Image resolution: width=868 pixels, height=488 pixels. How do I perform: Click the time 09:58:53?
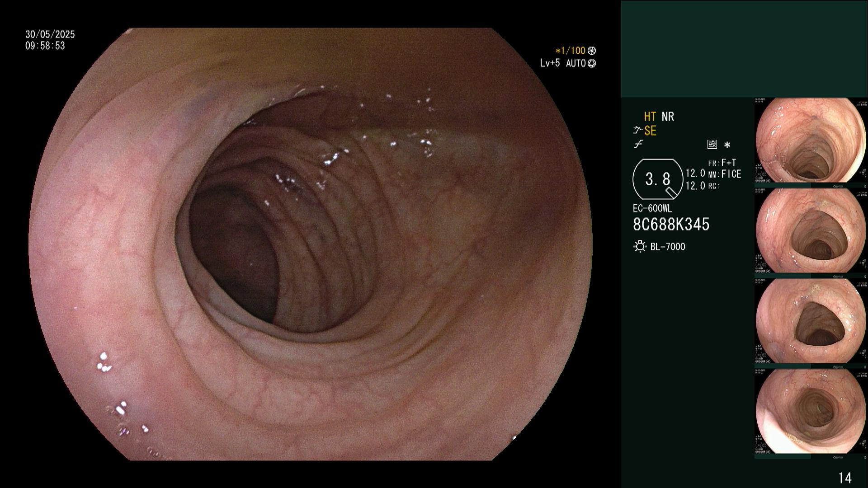click(45, 46)
